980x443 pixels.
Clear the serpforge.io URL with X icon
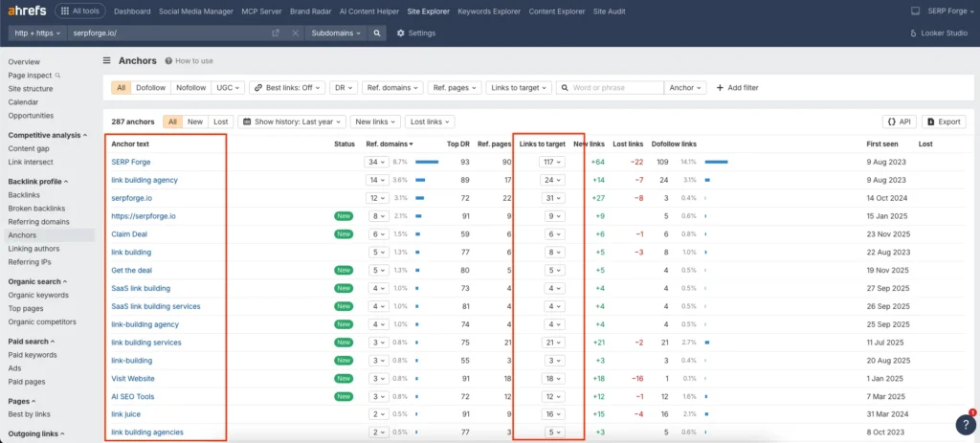click(294, 33)
